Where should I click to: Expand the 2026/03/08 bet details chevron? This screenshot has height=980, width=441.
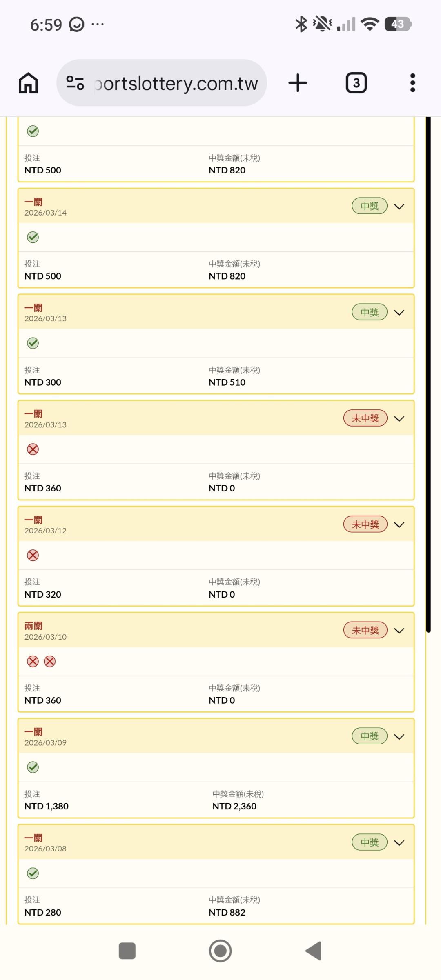pos(399,843)
